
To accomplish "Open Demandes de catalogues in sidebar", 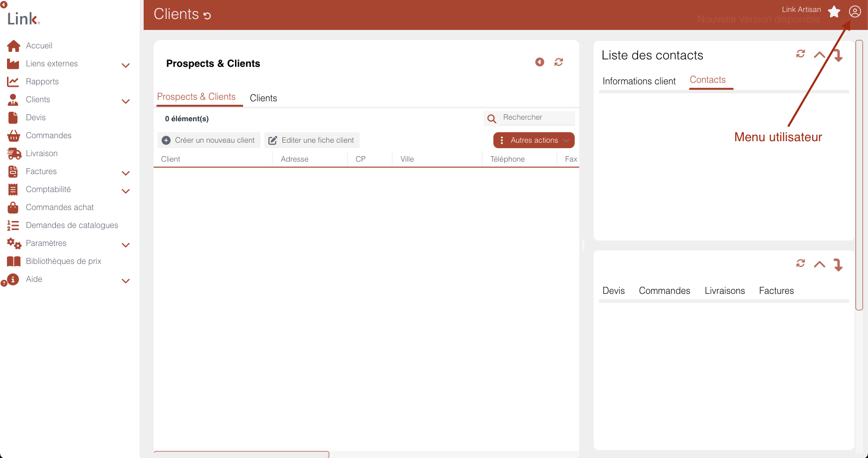I will [x=72, y=226].
